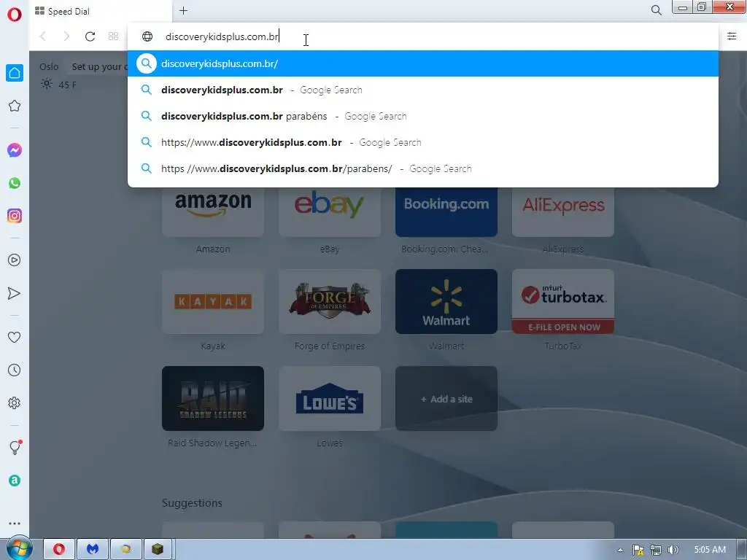Go back to previous page
The image size is (747, 560).
(x=43, y=36)
